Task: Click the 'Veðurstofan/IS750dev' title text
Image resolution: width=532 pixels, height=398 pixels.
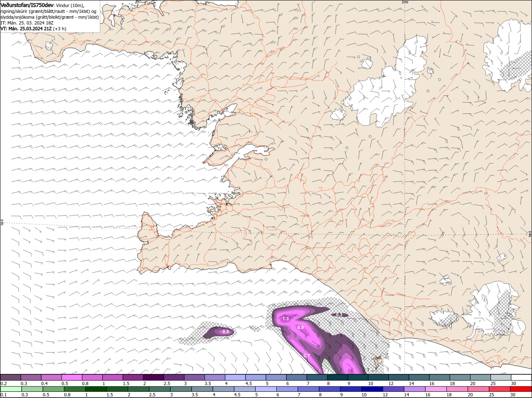Action: tap(27, 5)
